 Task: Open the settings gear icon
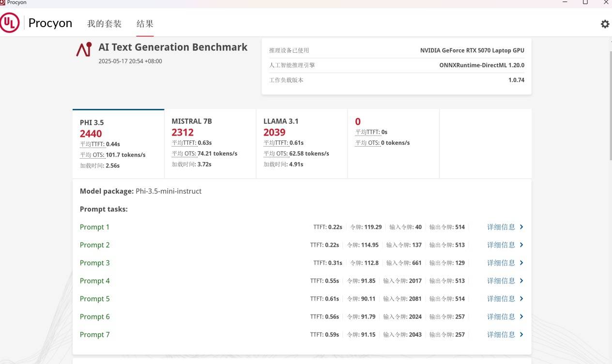click(x=605, y=24)
